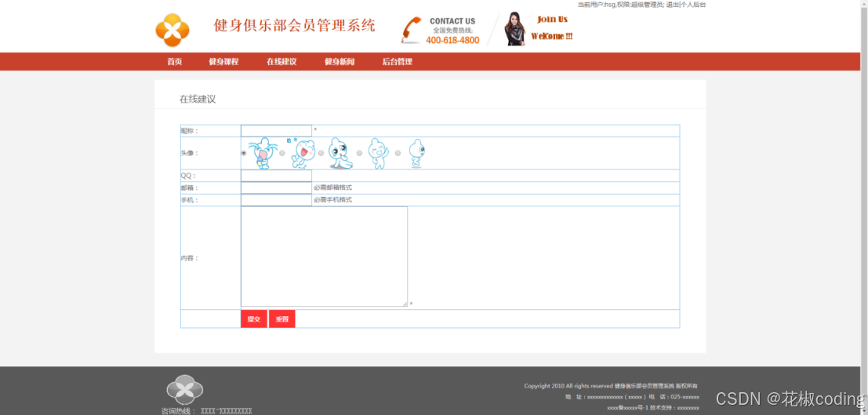Click the textarea resize grip corner
Viewport: 868px width, 415px height.
click(405, 304)
